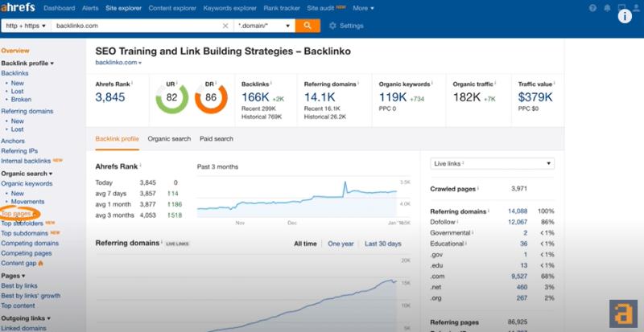Click info icon next to Ahrefs Rank metric
This screenshot has width=644, height=332.
[132, 83]
